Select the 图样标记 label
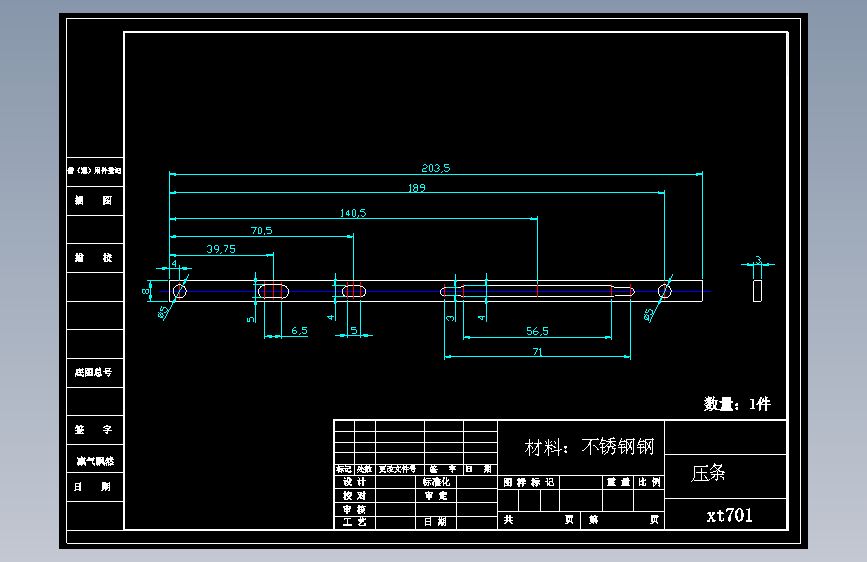 [529, 482]
